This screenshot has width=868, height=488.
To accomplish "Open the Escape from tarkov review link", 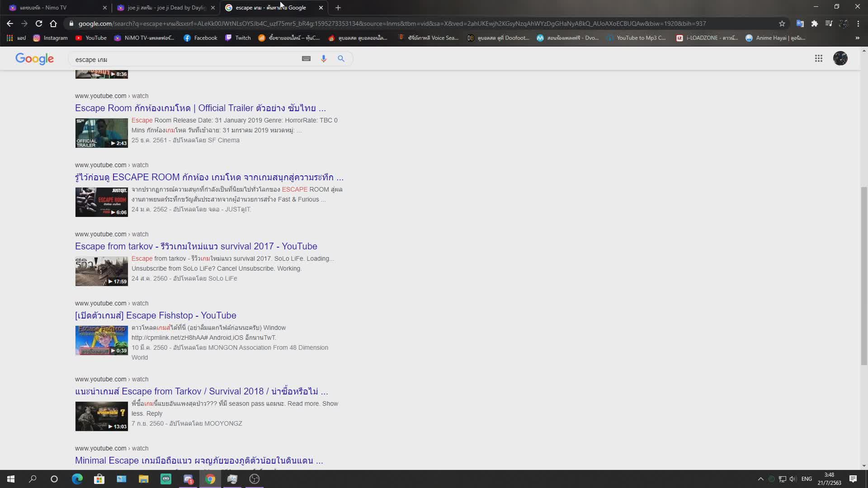I will (x=196, y=246).
